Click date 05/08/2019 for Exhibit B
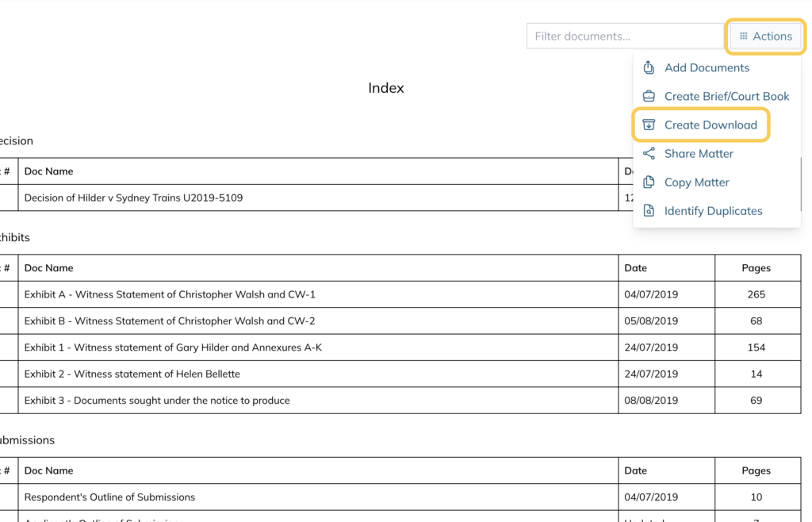This screenshot has height=522, width=812. coord(651,321)
